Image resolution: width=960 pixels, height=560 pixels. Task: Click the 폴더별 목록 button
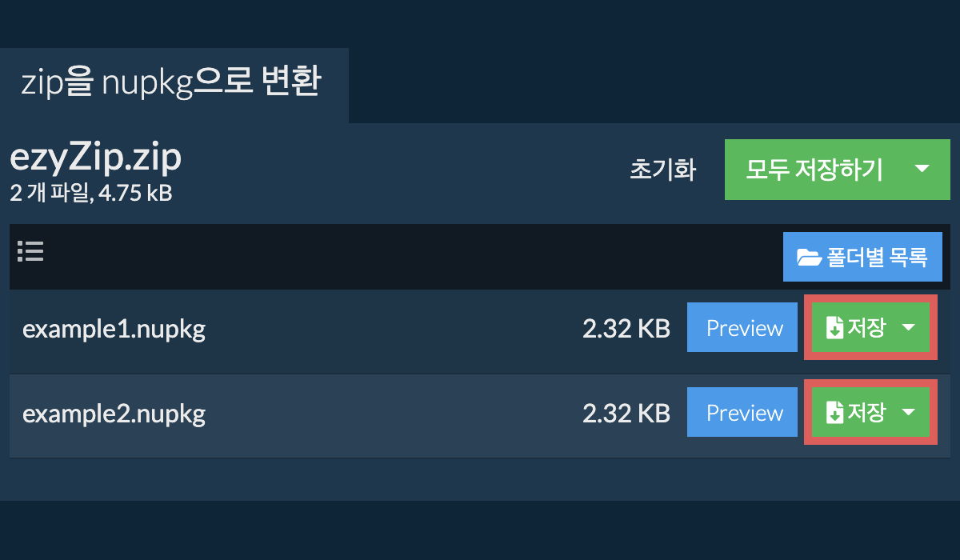pos(862,258)
